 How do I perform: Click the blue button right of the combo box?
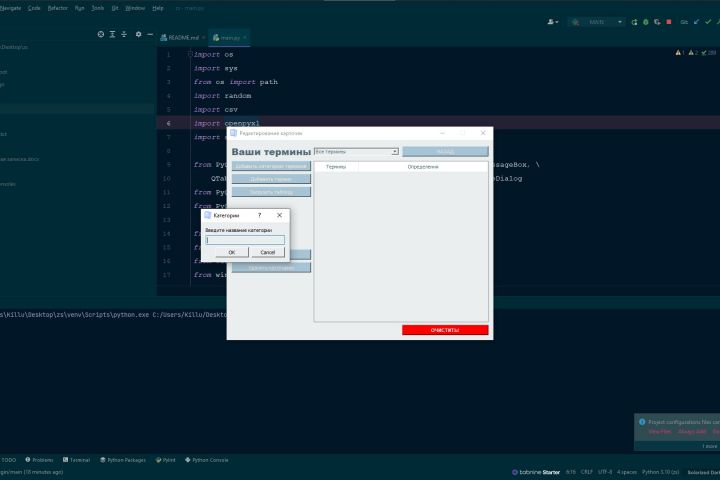445,152
